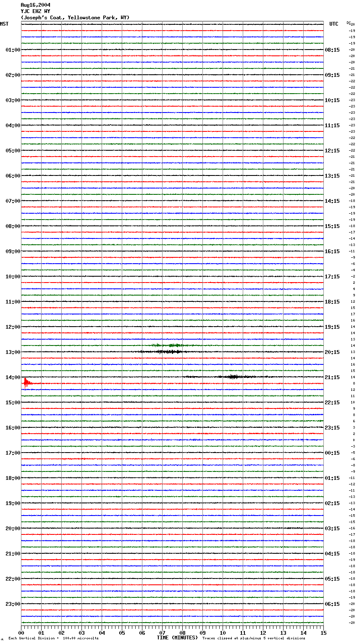
Task: Click the 21:15 UTC time label
Action: (x=332, y=377)
